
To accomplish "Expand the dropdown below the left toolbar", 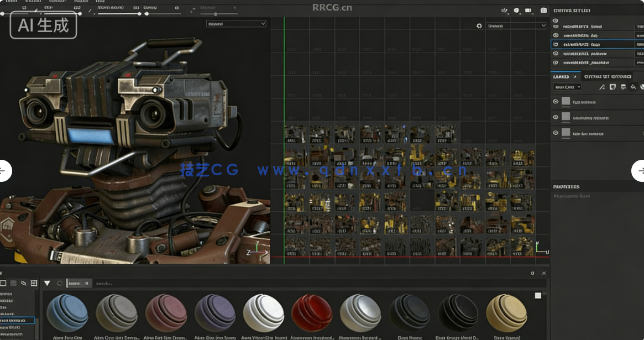I will tap(236, 23).
